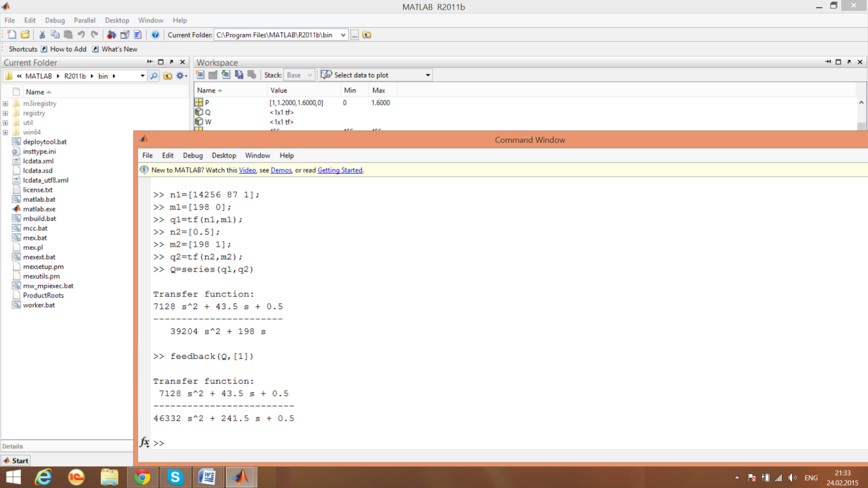Click the How to Add shortcut
The image size is (868, 488).
(x=63, y=49)
